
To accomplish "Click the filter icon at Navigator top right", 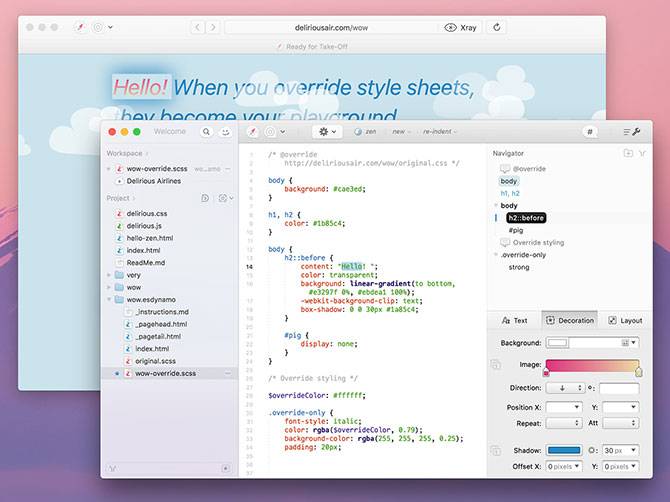I will (642, 153).
